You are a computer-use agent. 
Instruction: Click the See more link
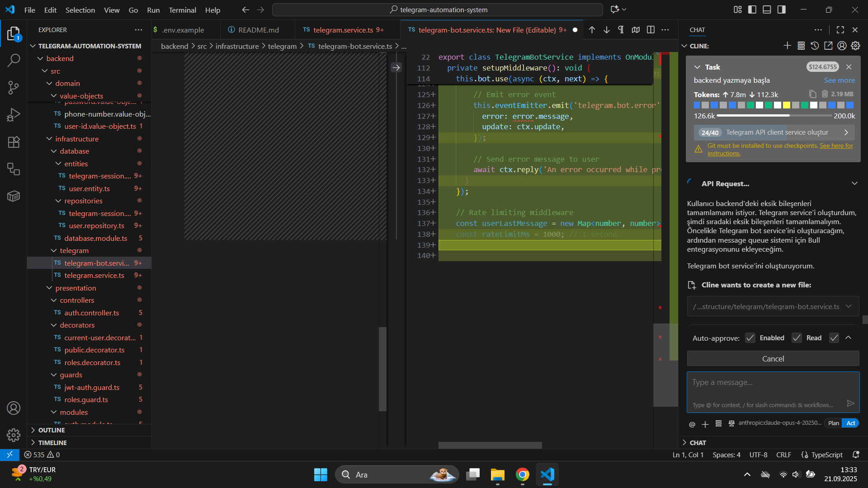(x=839, y=80)
